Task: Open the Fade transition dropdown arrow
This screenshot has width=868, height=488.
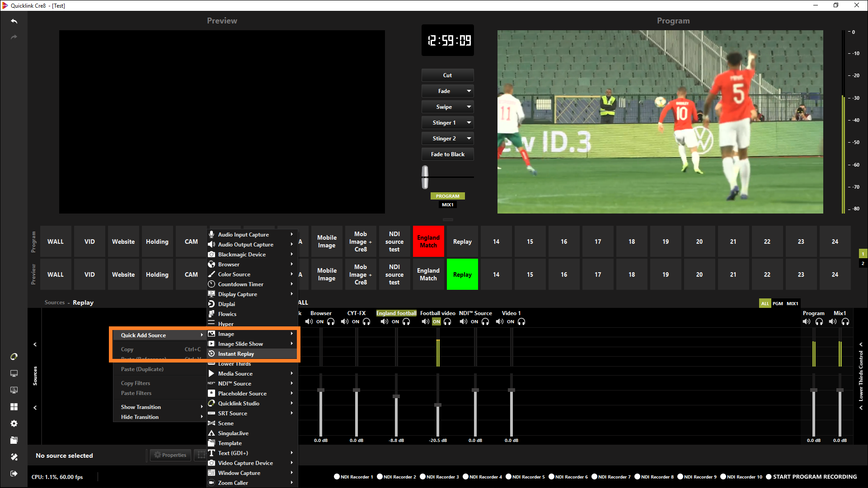Action: pos(469,91)
